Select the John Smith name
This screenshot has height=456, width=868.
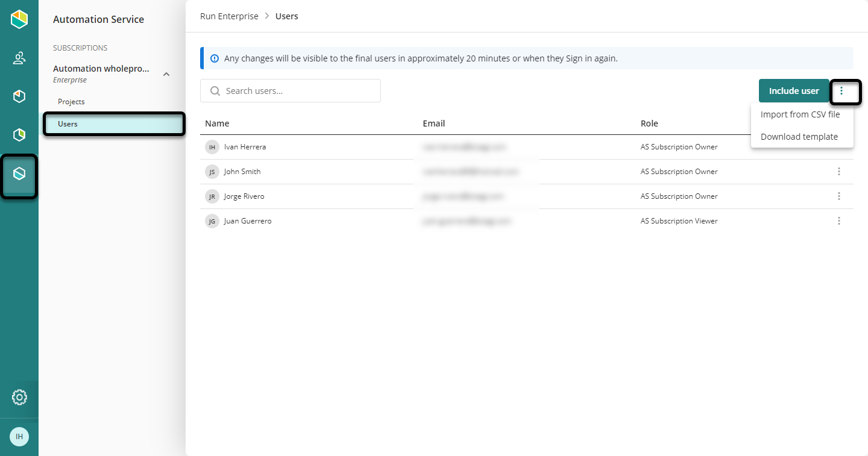click(x=242, y=172)
